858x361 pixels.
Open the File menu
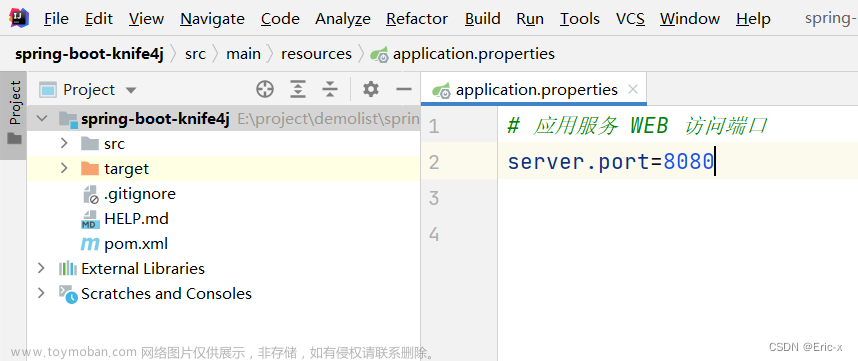(56, 19)
